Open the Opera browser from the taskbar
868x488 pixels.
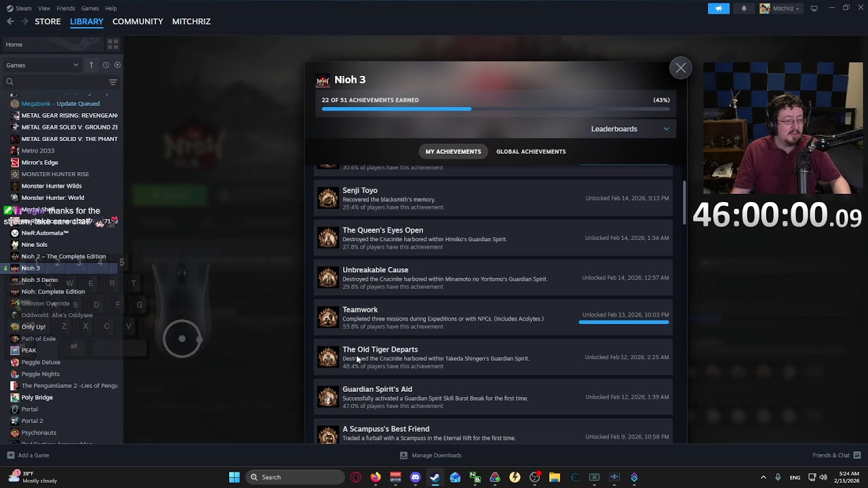pos(356,477)
